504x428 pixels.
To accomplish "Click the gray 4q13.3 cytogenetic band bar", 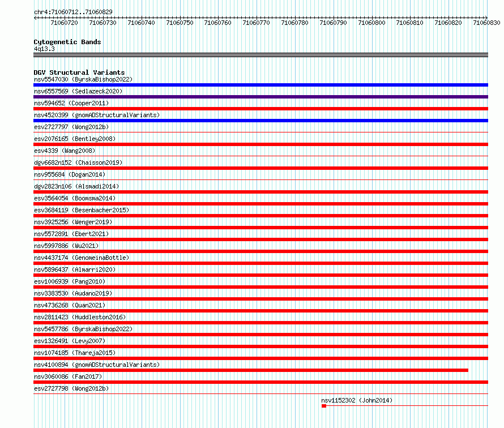I will tap(260, 55).
